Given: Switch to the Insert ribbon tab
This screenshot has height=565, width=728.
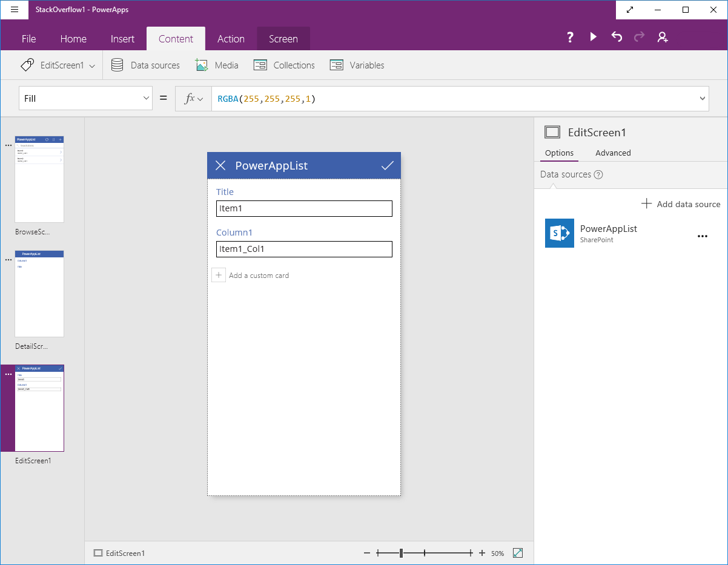Looking at the screenshot, I should (x=122, y=38).
